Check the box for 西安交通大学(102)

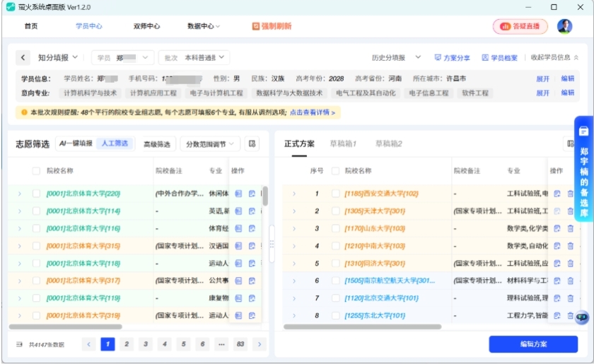click(x=335, y=194)
